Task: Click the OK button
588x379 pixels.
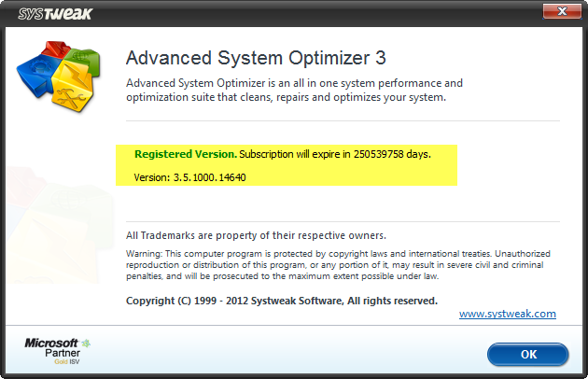Action: point(527,354)
